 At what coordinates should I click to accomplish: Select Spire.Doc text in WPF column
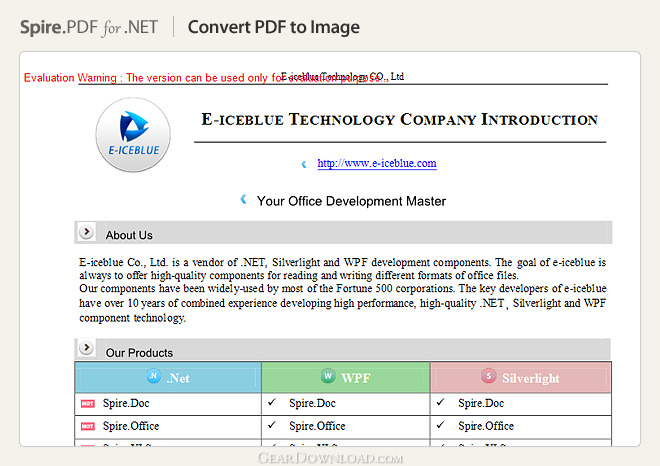312,403
